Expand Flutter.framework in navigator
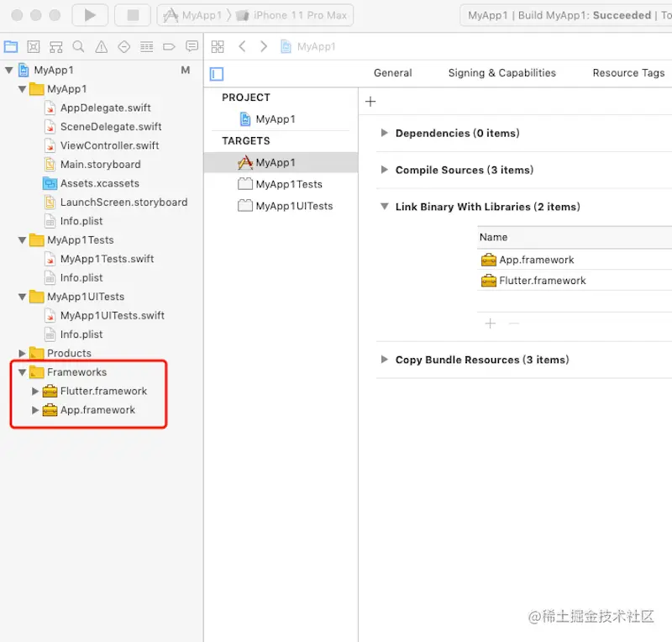This screenshot has height=642, width=672. [x=35, y=391]
